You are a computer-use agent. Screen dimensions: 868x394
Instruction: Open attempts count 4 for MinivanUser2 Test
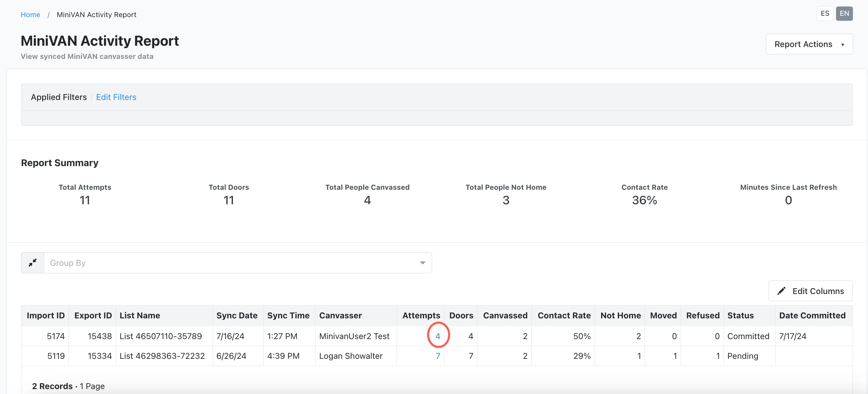tap(437, 336)
